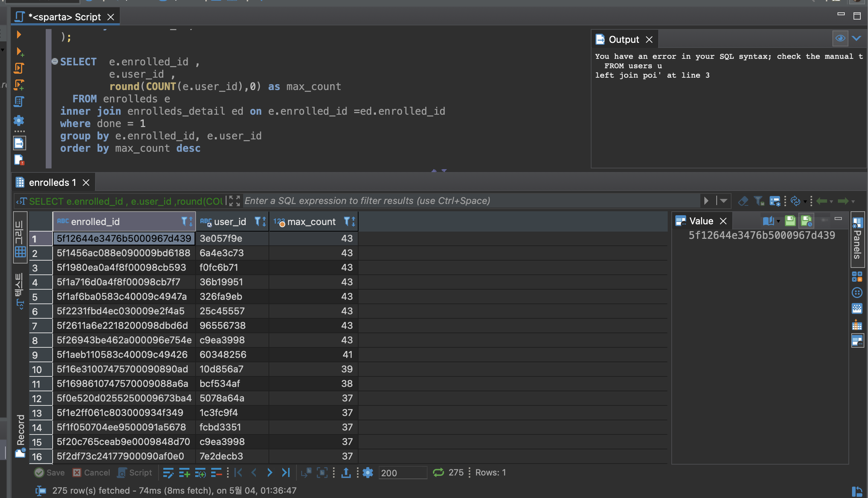Toggle the Record view mode
Viewport: 868px width, 498px height.
(x=20, y=436)
